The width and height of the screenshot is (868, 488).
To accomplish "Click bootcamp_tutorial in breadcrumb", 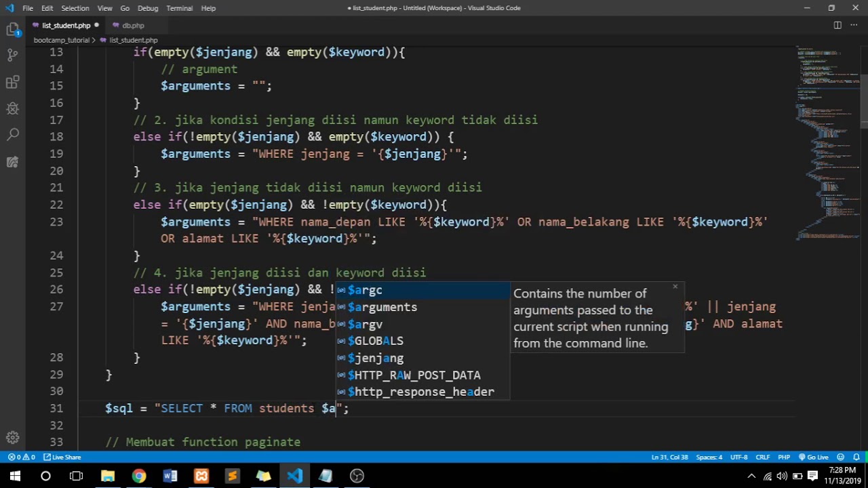I will coord(62,40).
